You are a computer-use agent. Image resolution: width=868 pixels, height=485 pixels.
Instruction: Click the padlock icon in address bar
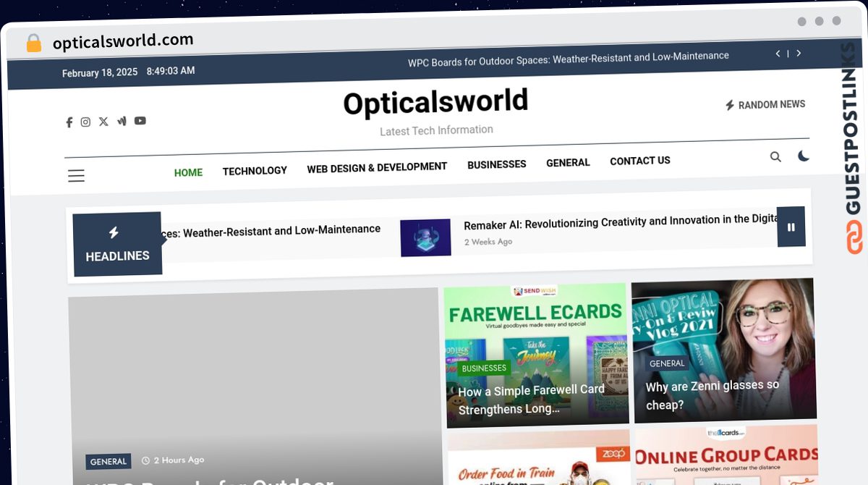(x=33, y=43)
